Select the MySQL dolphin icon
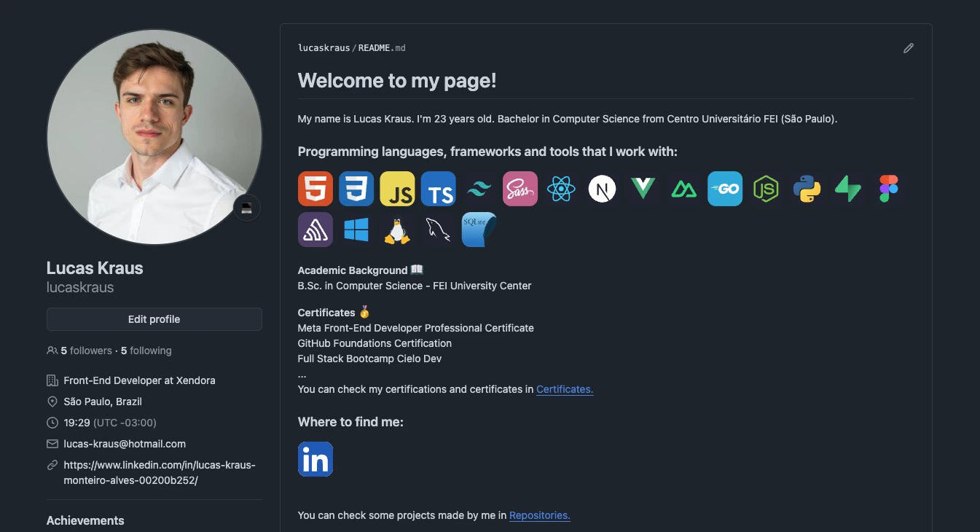 point(438,229)
